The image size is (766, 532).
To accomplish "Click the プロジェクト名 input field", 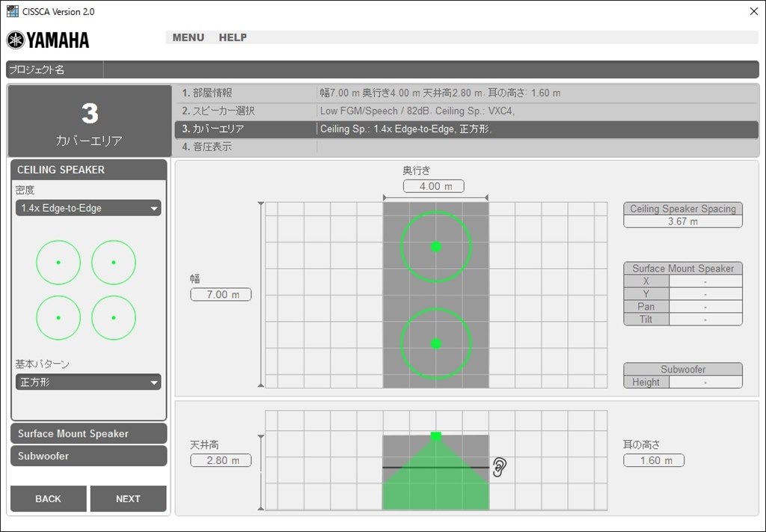I will pyautogui.click(x=431, y=70).
